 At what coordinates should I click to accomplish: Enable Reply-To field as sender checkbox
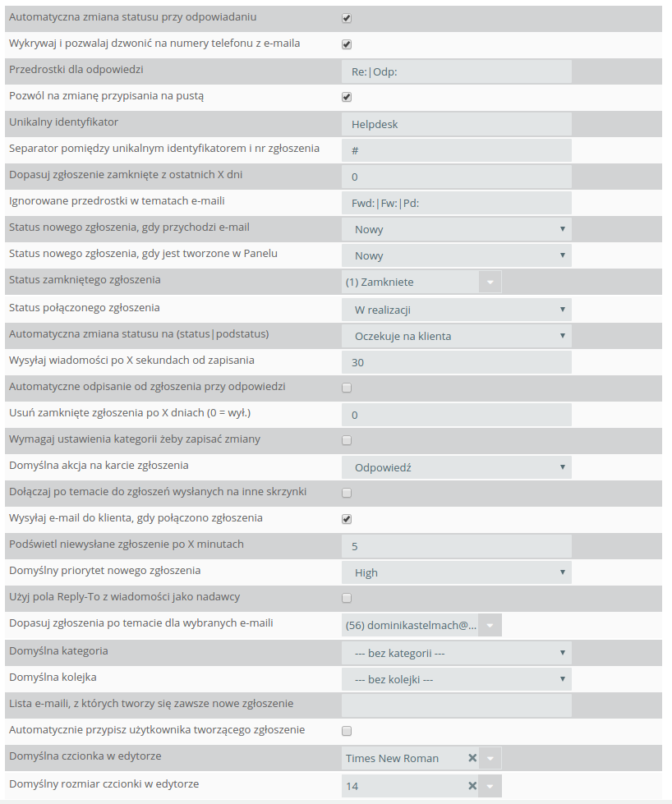coord(347,598)
